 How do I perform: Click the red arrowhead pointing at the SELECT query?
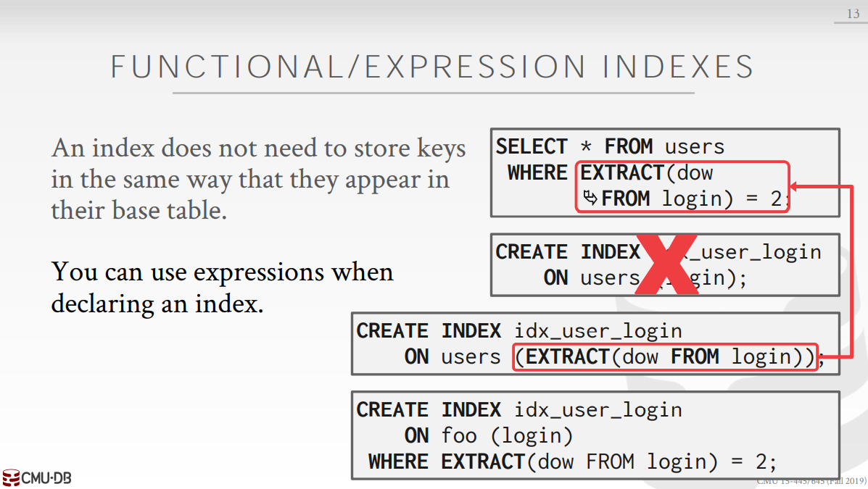coord(795,186)
